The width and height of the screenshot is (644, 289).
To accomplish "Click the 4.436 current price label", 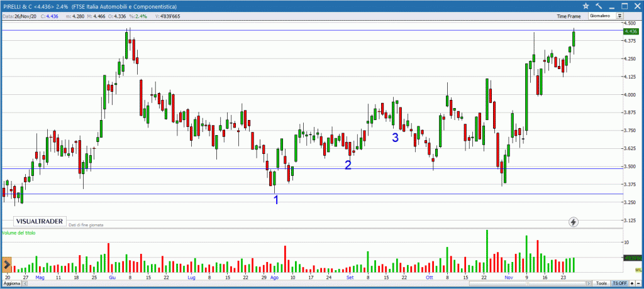I will coord(630,31).
